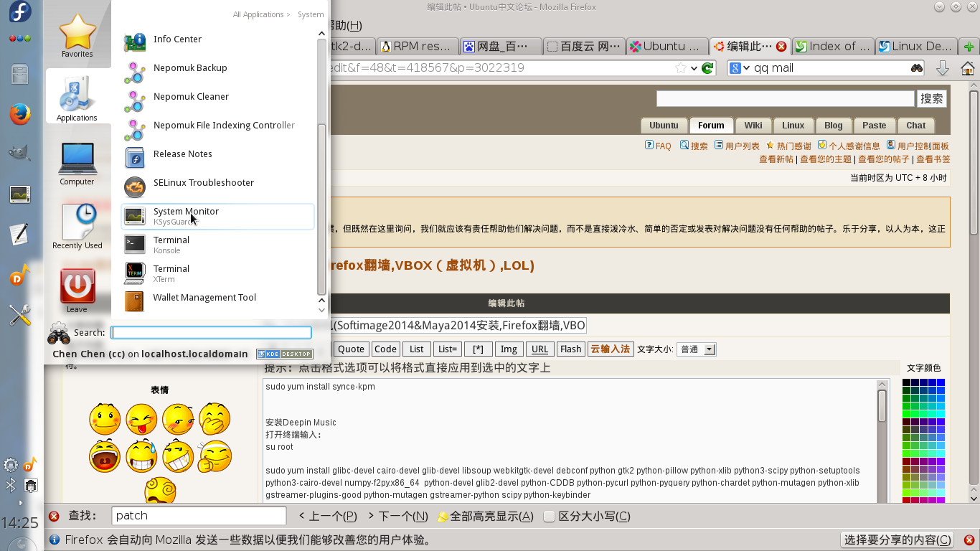This screenshot has width=980, height=551.
Task: Open a new Firefox tab
Action: click(969, 47)
